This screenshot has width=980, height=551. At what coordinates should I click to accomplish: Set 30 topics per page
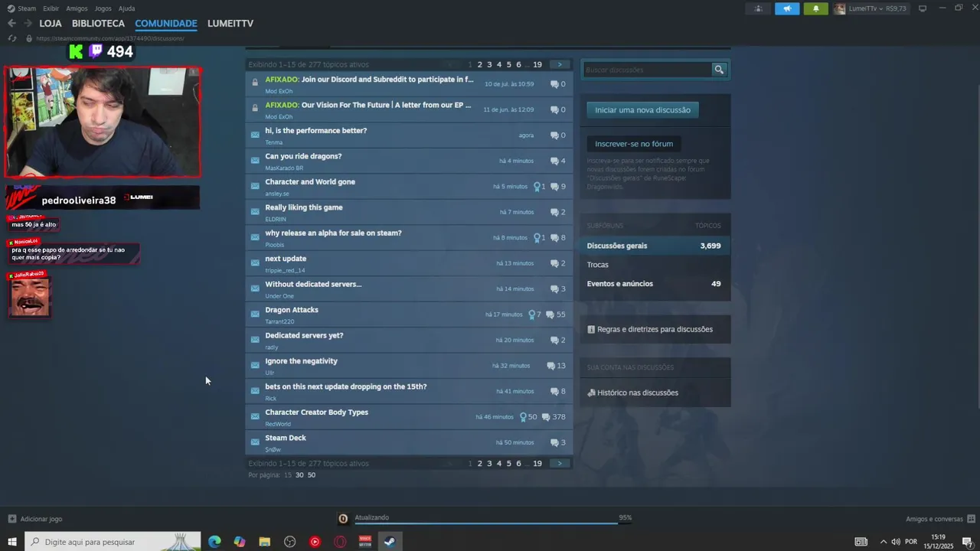299,475
